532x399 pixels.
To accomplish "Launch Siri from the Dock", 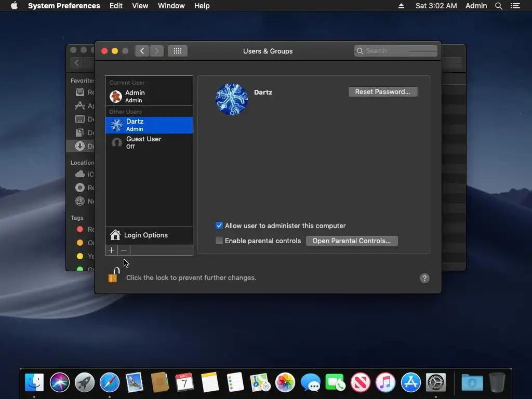I will coord(59,382).
